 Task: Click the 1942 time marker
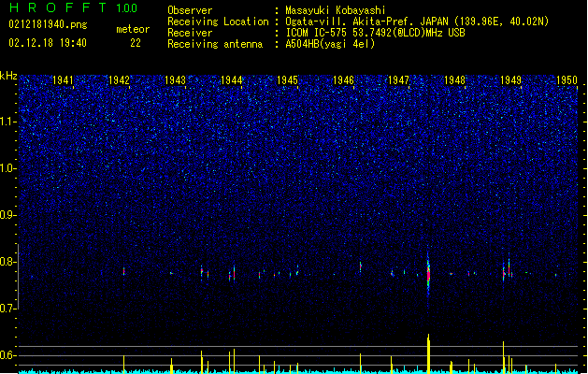click(x=119, y=80)
